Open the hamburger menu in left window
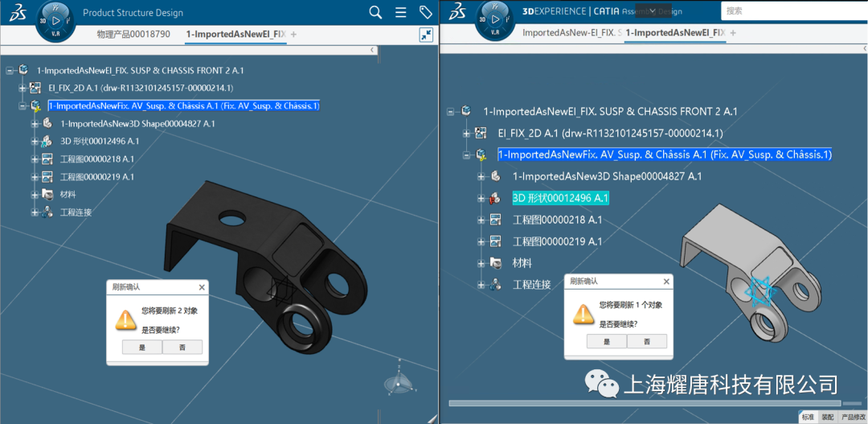The width and height of the screenshot is (868, 424). [401, 12]
